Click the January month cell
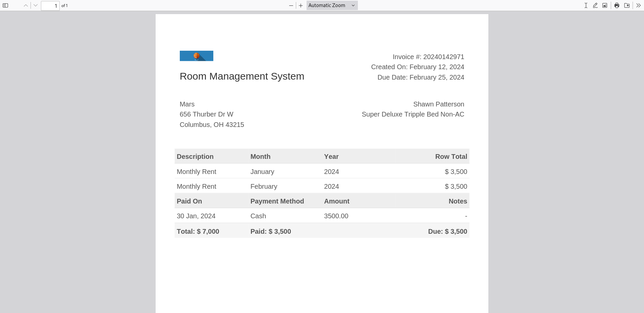Image resolution: width=644 pixels, height=313 pixels. 262,172
